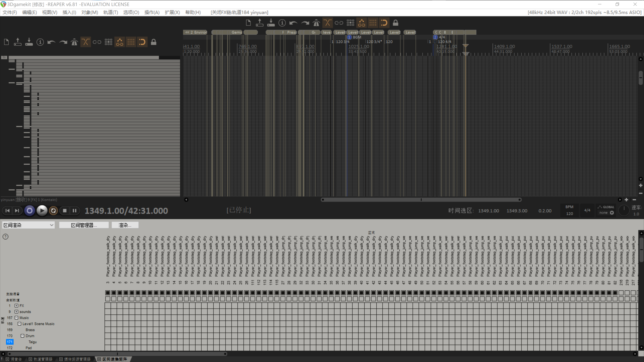This screenshot has width=644, height=362.
Task: Collapse the Music track folder
Action: [16, 318]
